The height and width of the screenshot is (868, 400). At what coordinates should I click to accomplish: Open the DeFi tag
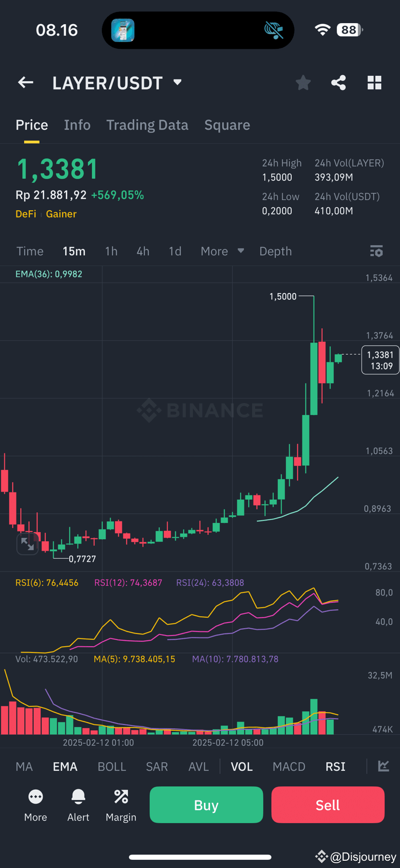tap(26, 214)
